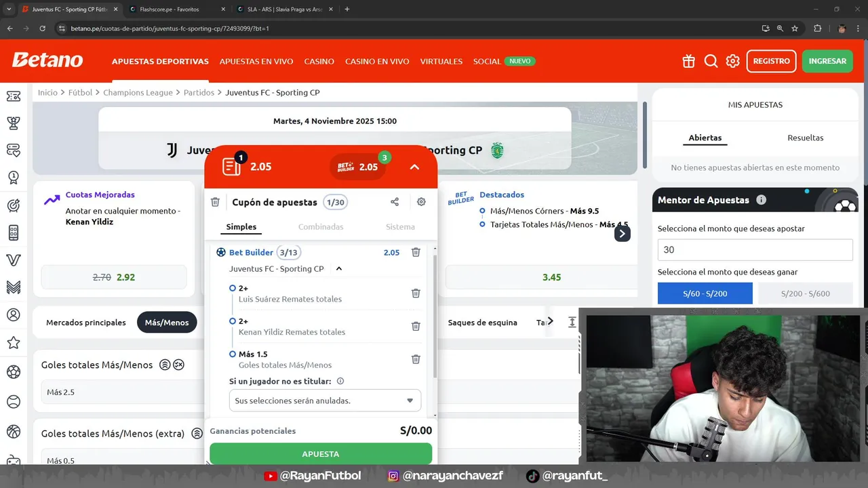868x488 pixels.
Task: Select the basketball icon in sidebar
Action: [13, 432]
